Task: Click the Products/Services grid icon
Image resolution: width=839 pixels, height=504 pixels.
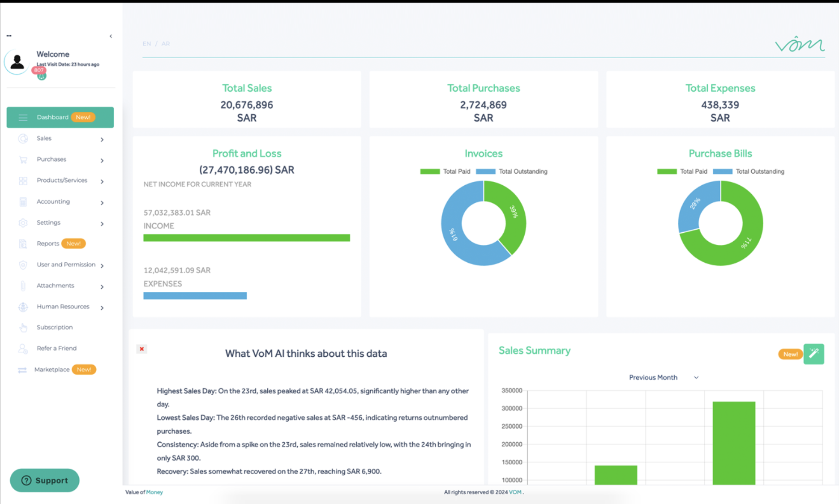Action: [x=23, y=181]
